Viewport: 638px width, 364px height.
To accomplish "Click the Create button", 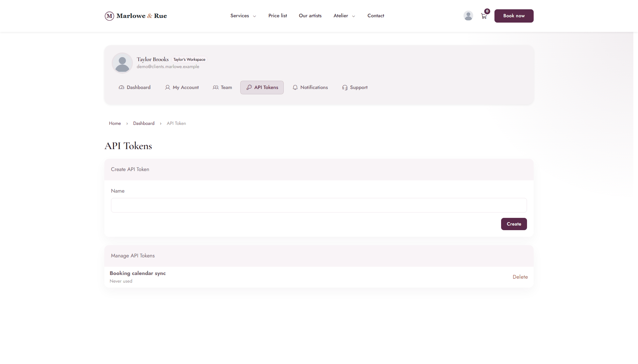I will (514, 224).
